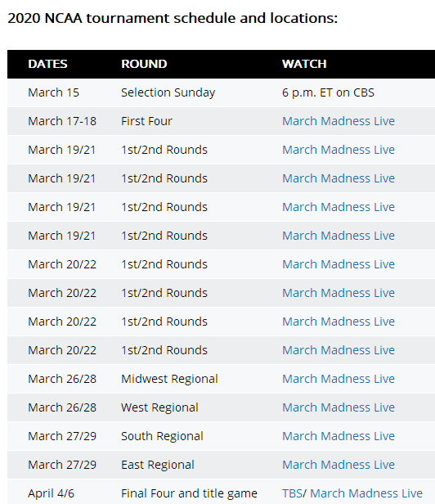Click the 2020 NCAA tournament schedule heading
The height and width of the screenshot is (504, 435).
pyautogui.click(x=173, y=18)
